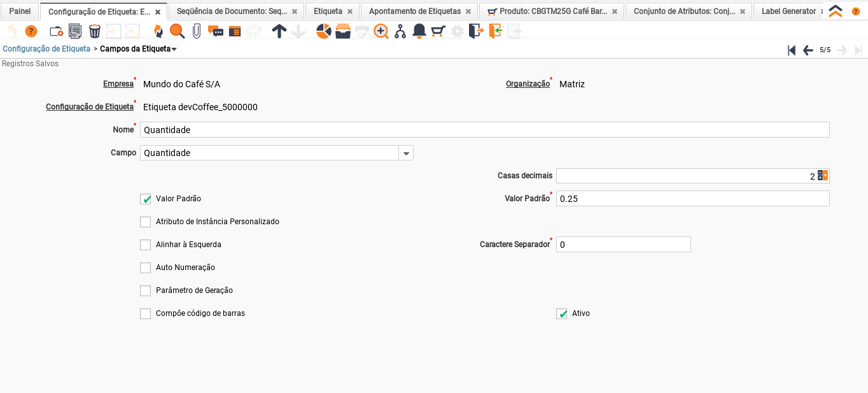This screenshot has height=393, width=868.
Task: Open the Archive drawer icon
Action: [343, 31]
